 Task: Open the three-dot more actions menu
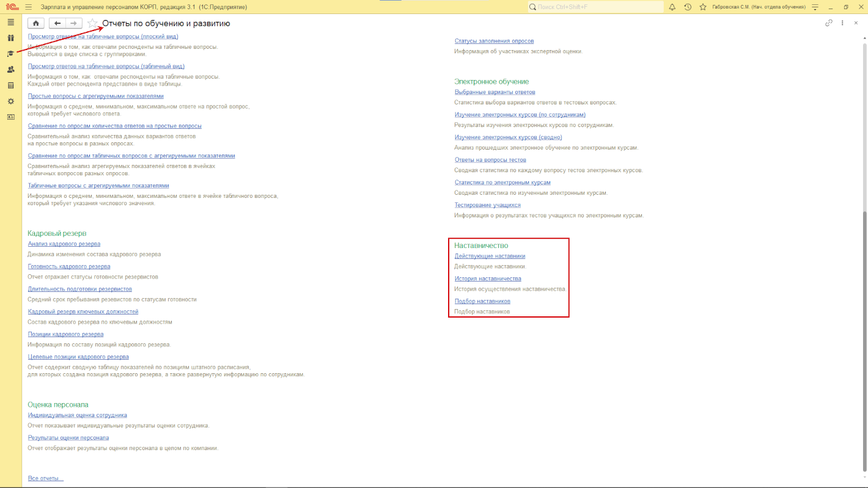pos(842,23)
